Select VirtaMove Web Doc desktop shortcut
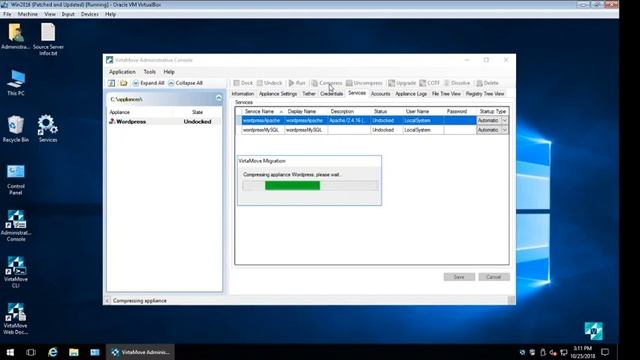The height and width of the screenshot is (360, 640). tap(16, 319)
